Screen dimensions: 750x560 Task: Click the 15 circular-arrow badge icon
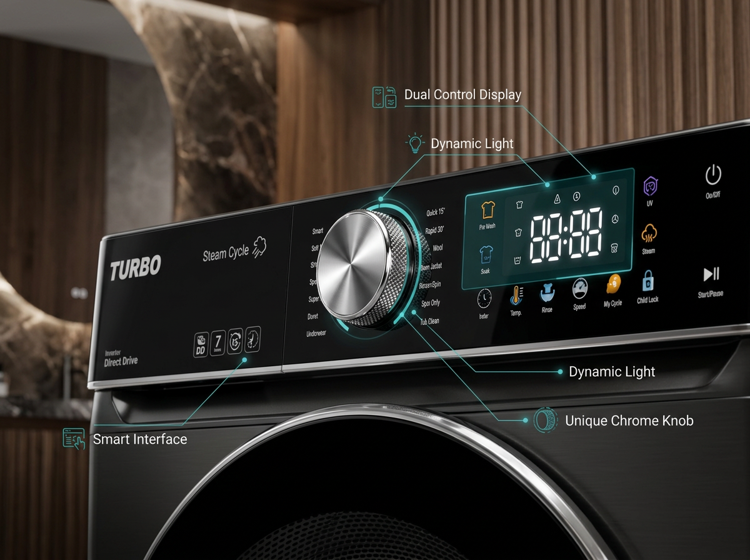pyautogui.click(x=235, y=341)
